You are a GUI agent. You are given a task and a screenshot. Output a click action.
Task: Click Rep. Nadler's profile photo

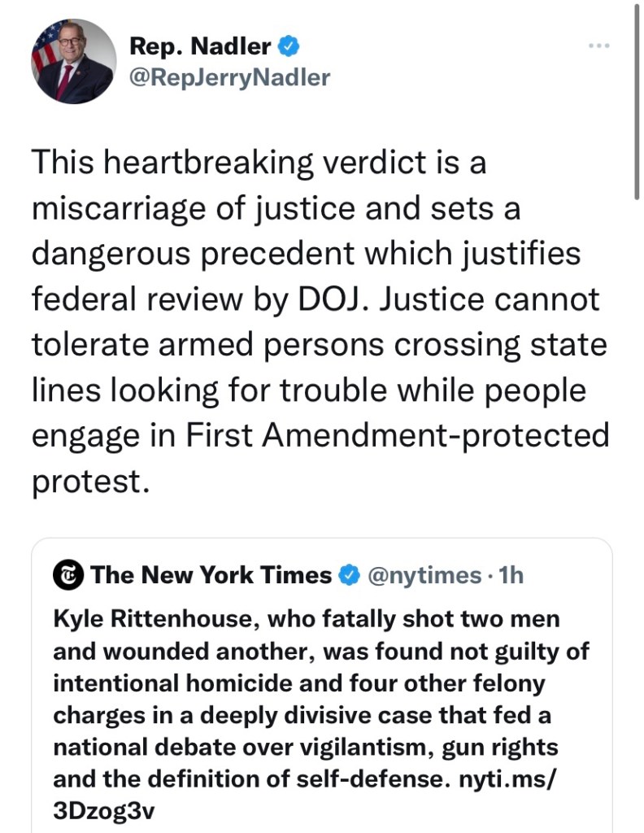point(74,61)
